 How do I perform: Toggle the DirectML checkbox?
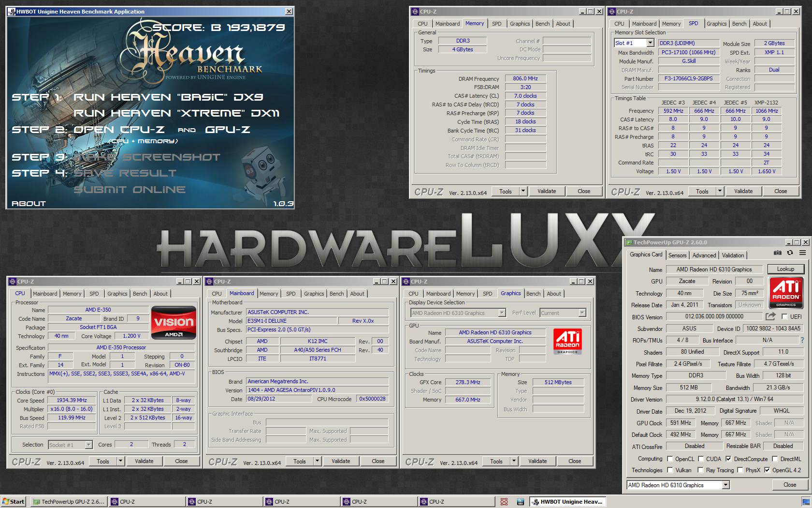(x=775, y=459)
